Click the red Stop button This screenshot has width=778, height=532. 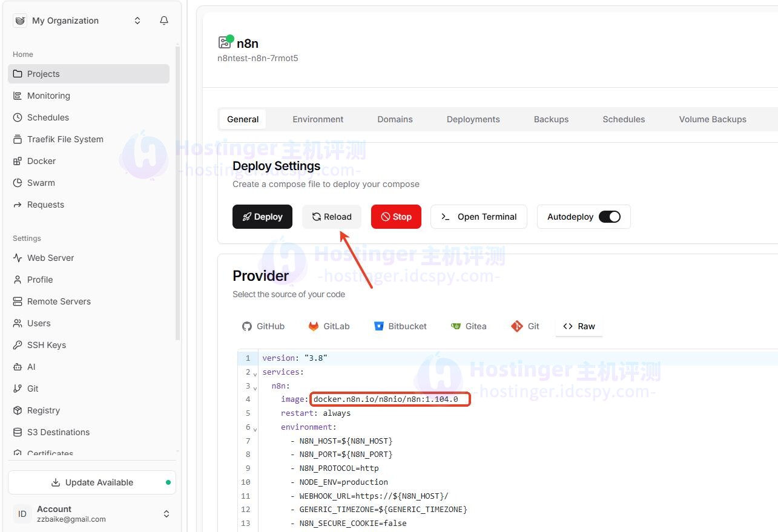coord(396,217)
